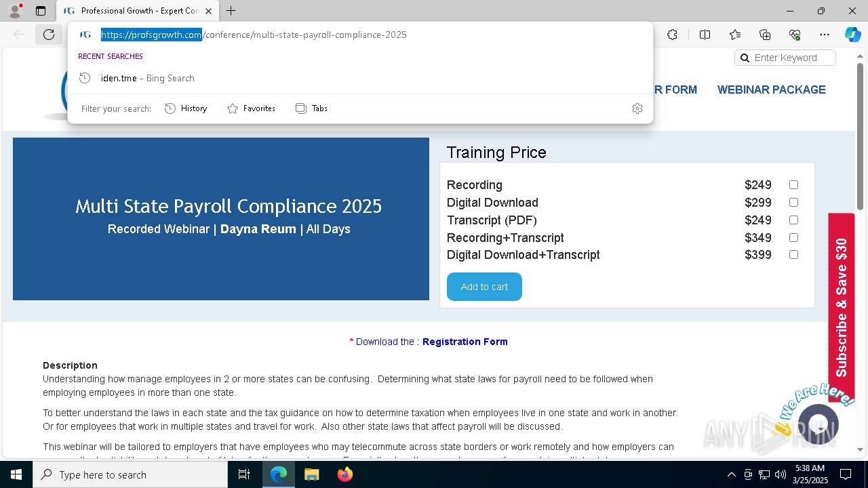Open the Windows Start menu
This screenshot has width=868, height=488.
(x=16, y=474)
